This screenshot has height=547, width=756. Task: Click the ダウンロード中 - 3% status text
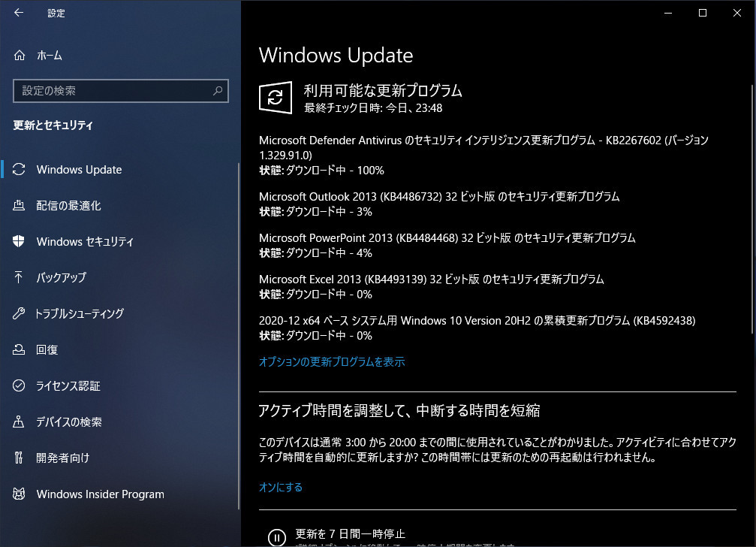click(329, 211)
